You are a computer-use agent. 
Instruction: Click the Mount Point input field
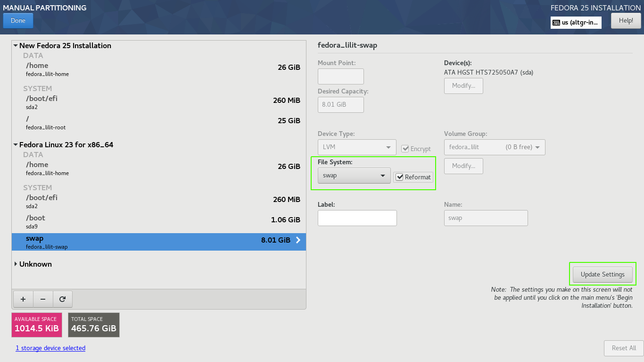click(341, 76)
